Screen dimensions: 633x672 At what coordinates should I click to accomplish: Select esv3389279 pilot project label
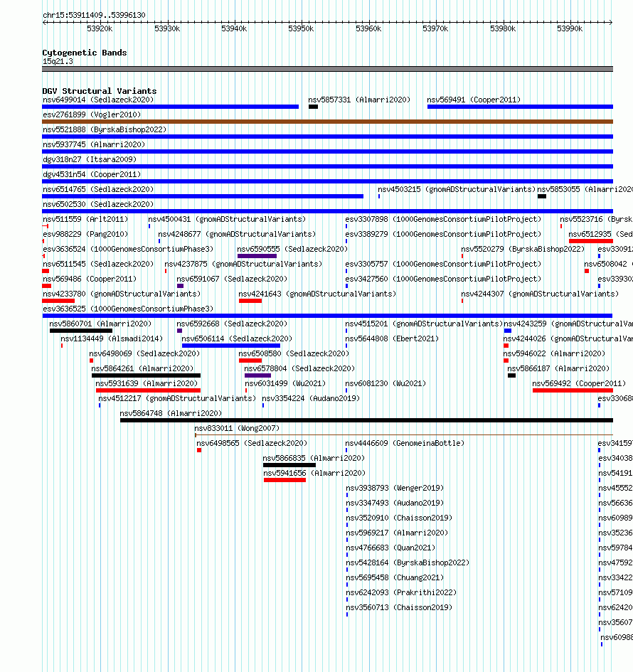click(443, 235)
